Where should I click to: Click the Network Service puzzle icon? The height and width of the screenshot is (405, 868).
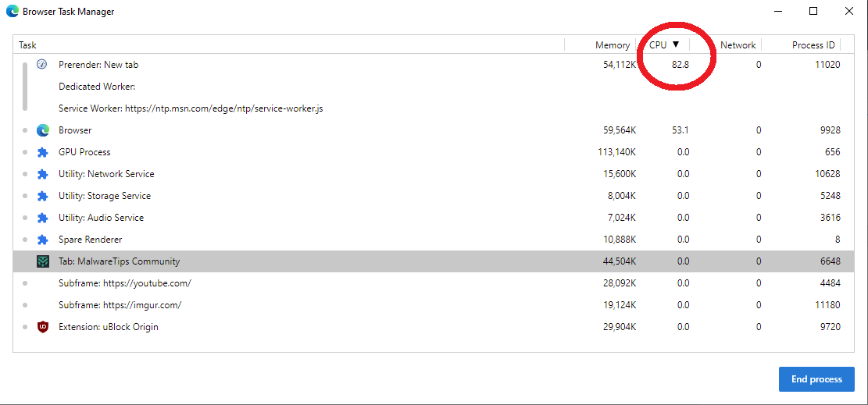click(43, 174)
